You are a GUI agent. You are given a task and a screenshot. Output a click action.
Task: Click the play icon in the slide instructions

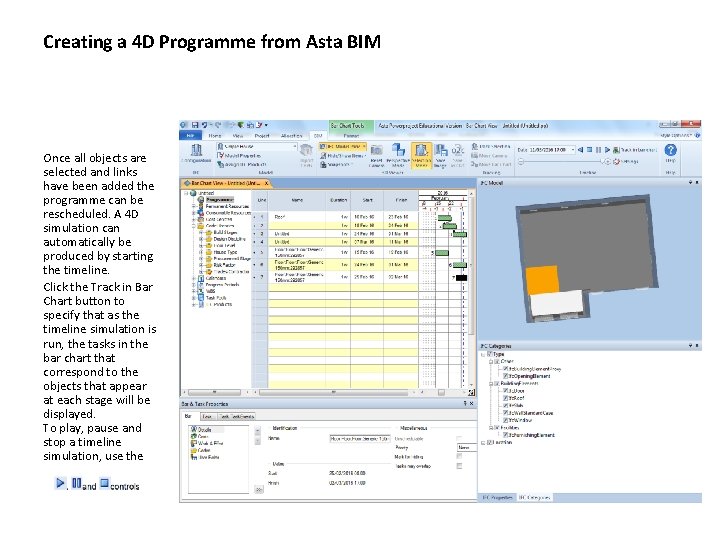click(x=60, y=483)
